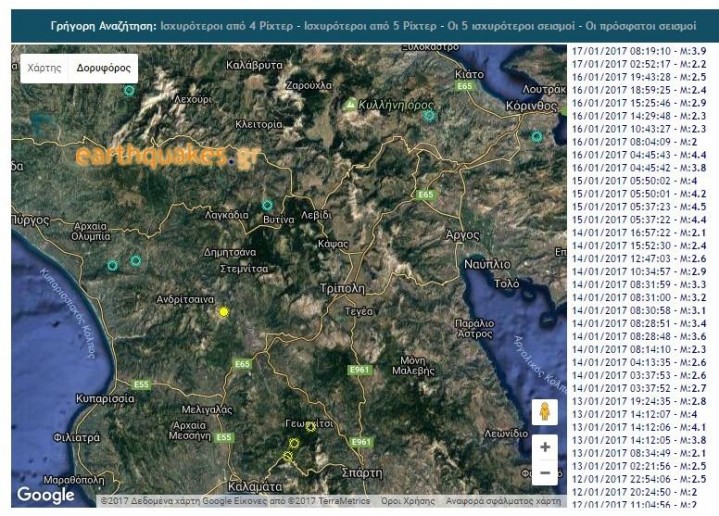Select the cyan marker south of Κόρινθος
This screenshot has height=516, width=719.
click(537, 136)
